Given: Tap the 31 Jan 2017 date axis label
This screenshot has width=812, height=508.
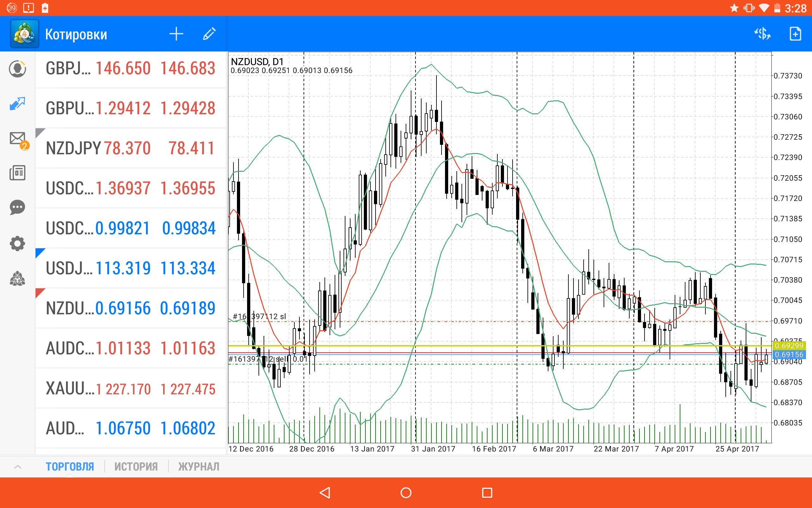Looking at the screenshot, I should coord(433,449).
